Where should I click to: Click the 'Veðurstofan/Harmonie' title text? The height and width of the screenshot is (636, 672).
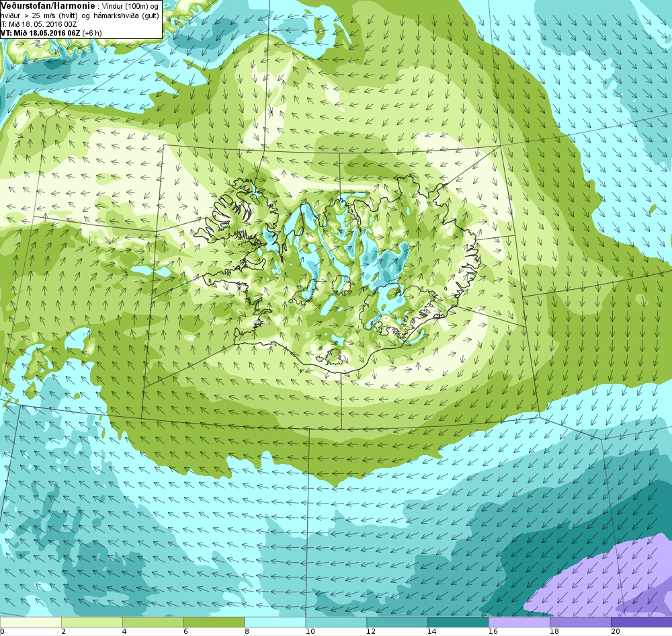coord(48,6)
